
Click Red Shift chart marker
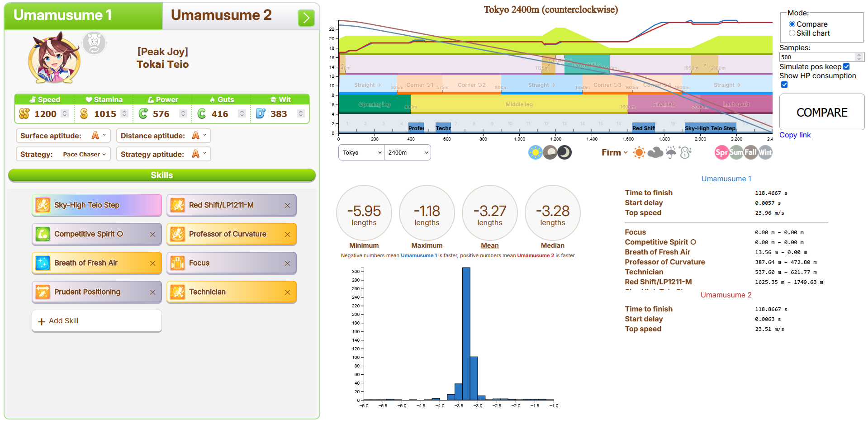coord(644,128)
